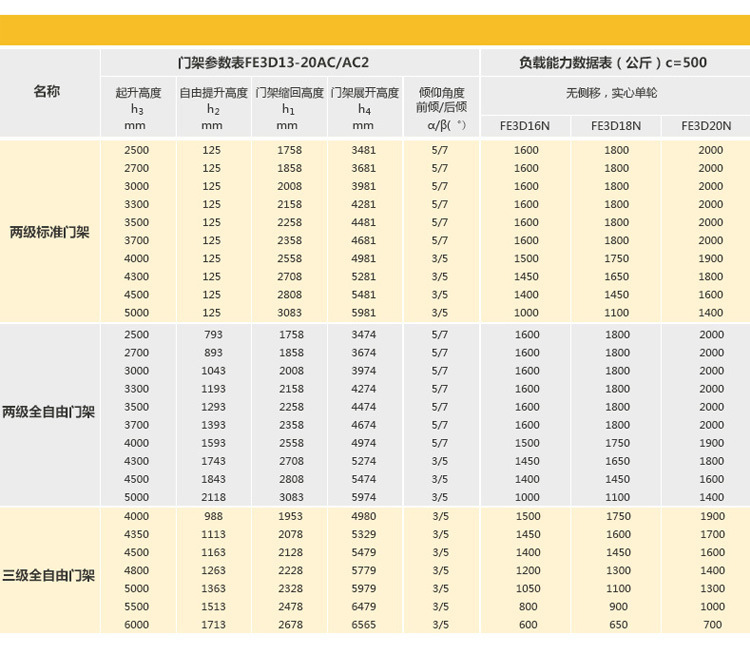Click the 门架展开高度 h4 column header

click(x=364, y=109)
